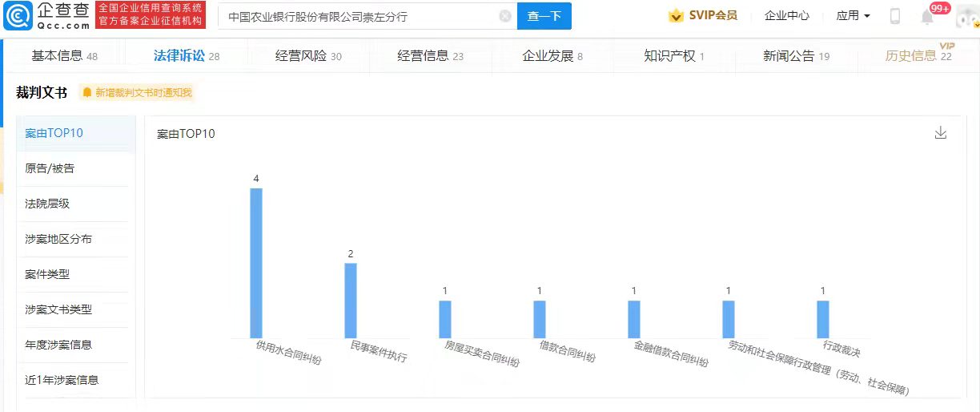Click the 借款合同纠纷 axis label
This screenshot has width=980, height=412.
[568, 351]
